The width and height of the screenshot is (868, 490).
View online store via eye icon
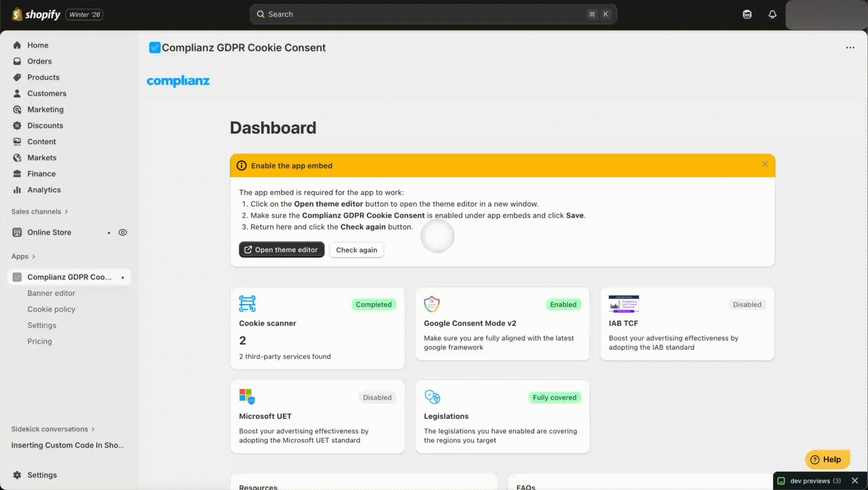point(123,232)
